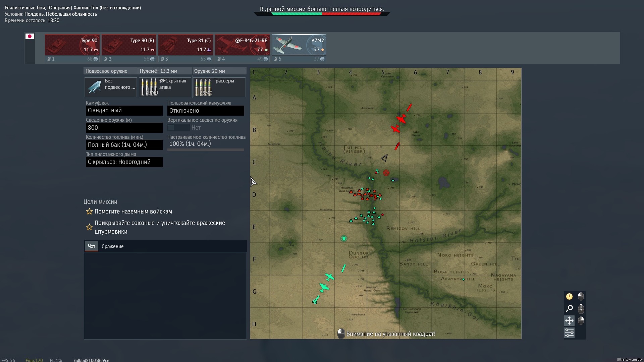
Task: Click 'Remizov Hill' label on the map
Action: click(403, 228)
